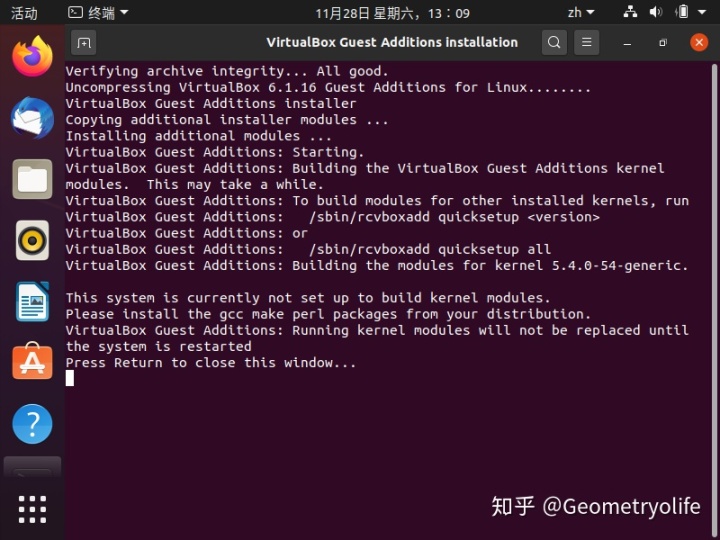Click the terminal vertical scrollbar
This screenshot has height=540, width=720.
tap(714, 298)
